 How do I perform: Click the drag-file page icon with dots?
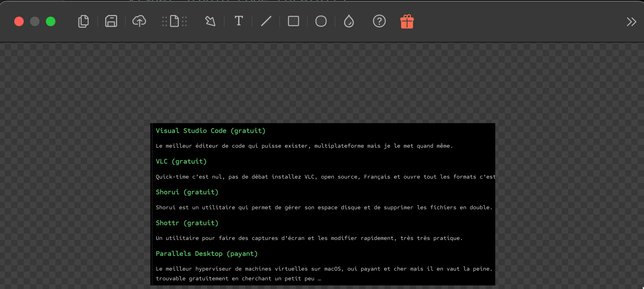[174, 21]
